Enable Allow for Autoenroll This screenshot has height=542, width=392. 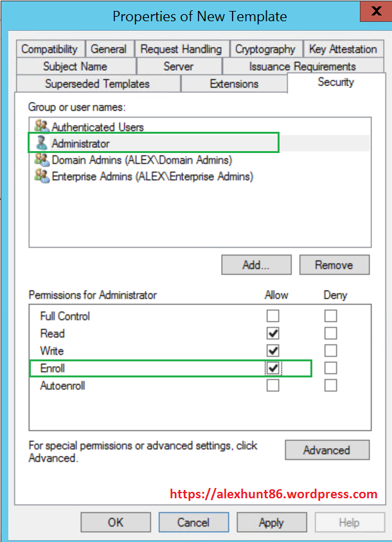coord(273,386)
